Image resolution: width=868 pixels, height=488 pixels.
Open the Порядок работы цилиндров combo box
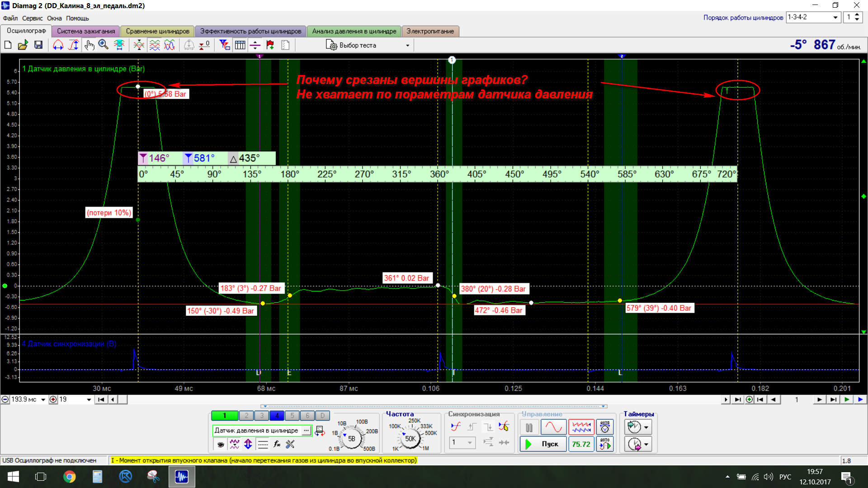coord(813,17)
